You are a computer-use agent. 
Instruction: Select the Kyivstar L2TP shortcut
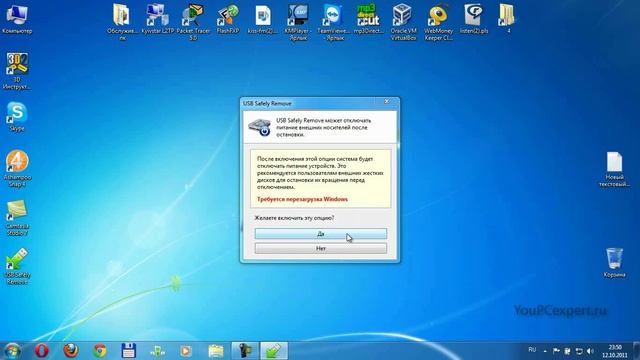158,19
